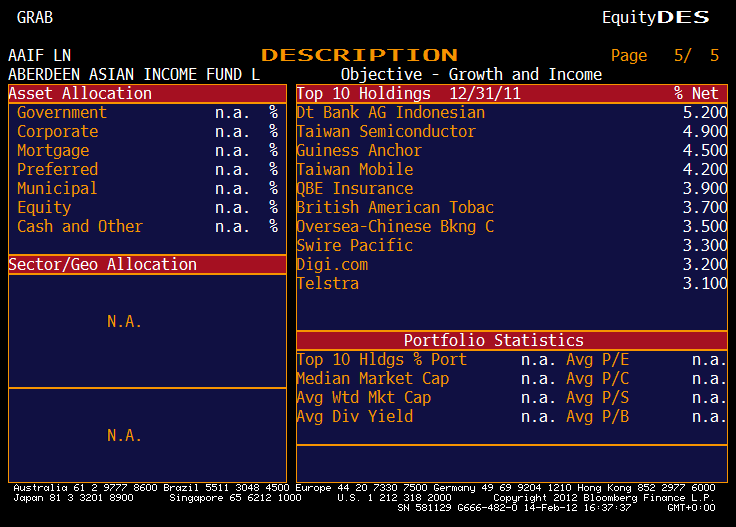Select the Avg Div Yield statistic
Image resolution: width=736 pixels, height=527 pixels.
point(355,417)
